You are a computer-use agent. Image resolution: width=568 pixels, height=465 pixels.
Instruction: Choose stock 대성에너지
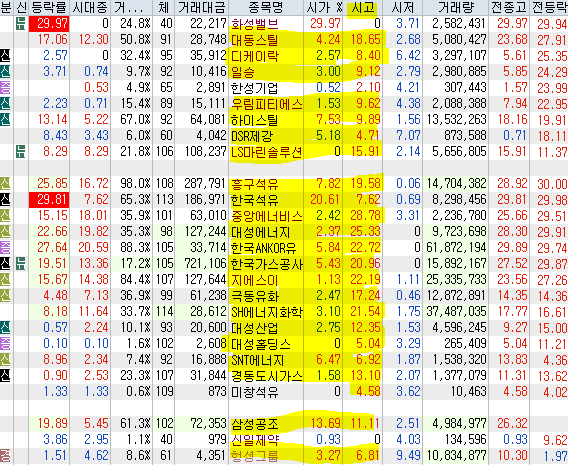point(261,231)
